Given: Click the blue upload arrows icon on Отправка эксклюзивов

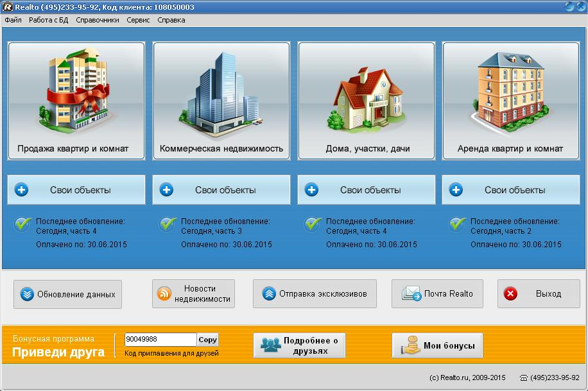Looking at the screenshot, I should (269, 294).
